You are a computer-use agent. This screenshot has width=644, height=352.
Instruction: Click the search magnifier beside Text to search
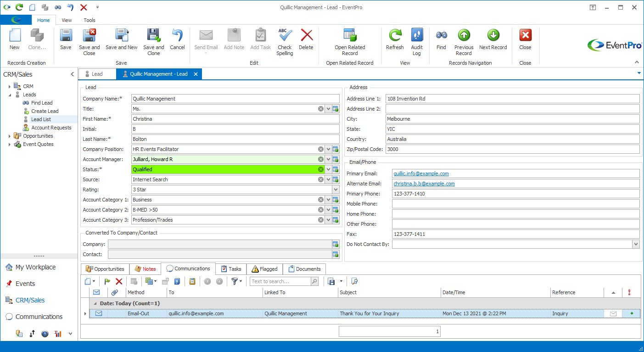coord(314,281)
